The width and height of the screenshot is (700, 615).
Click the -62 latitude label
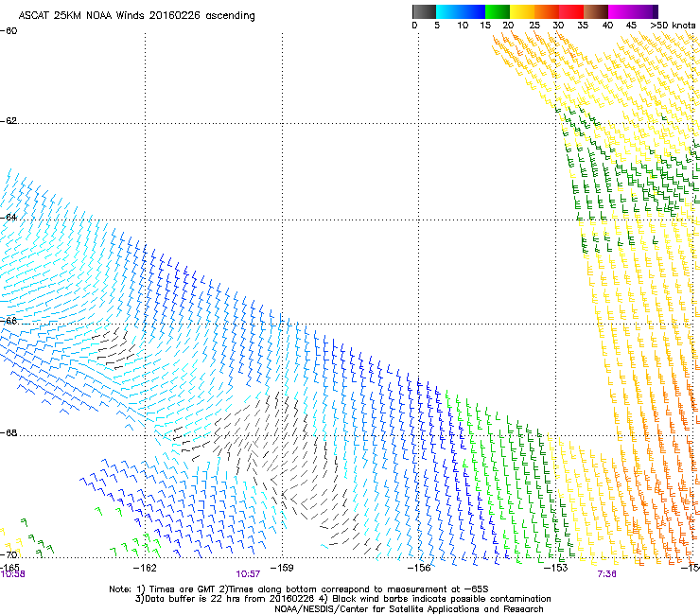(x=9, y=121)
